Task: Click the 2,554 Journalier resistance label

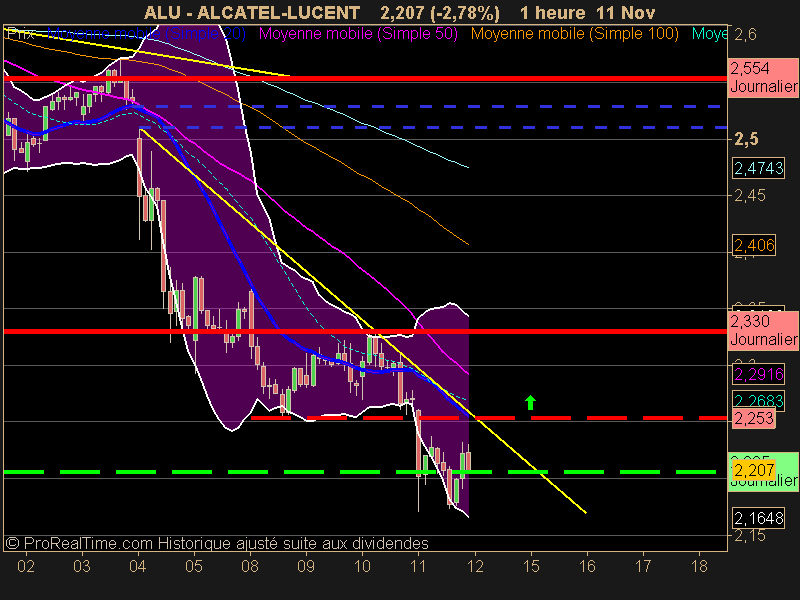Action: click(763, 77)
